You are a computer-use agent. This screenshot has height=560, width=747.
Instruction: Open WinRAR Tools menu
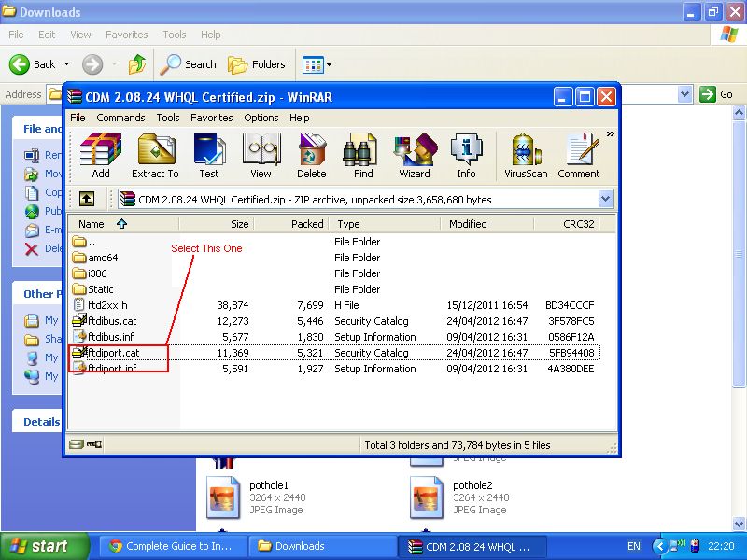pos(168,118)
